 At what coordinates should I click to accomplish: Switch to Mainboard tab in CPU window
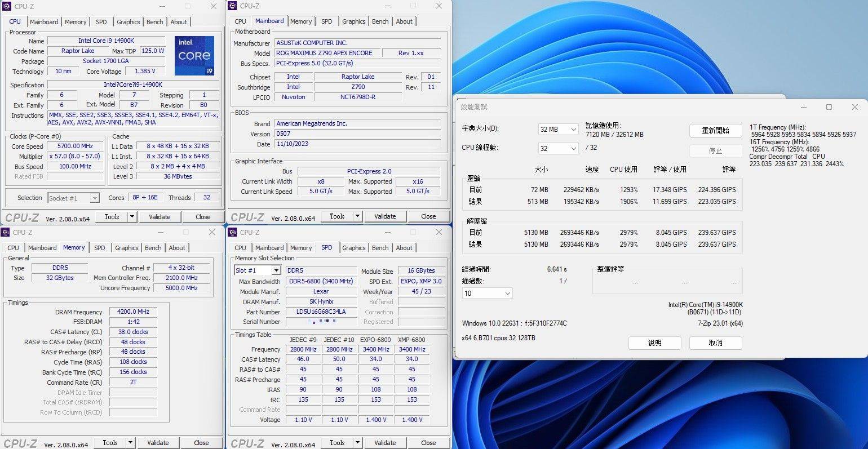(x=44, y=22)
